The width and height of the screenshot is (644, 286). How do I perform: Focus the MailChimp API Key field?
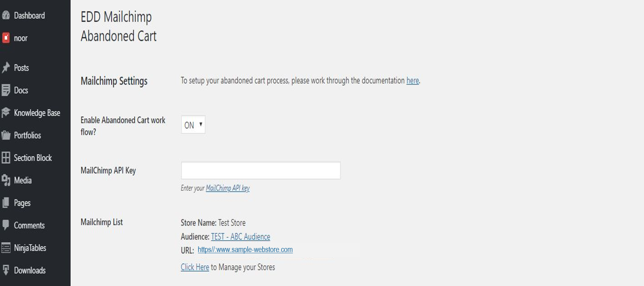coord(261,170)
